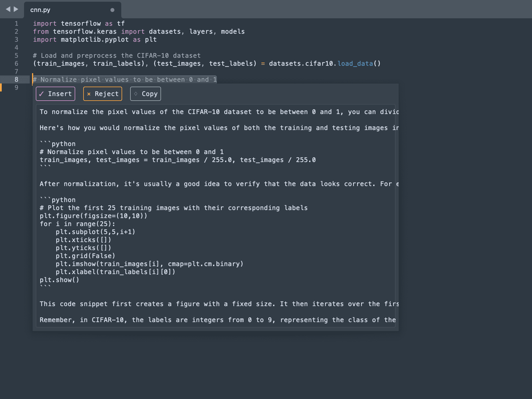
Task: Click the back navigation arrow
Action: point(8,9)
